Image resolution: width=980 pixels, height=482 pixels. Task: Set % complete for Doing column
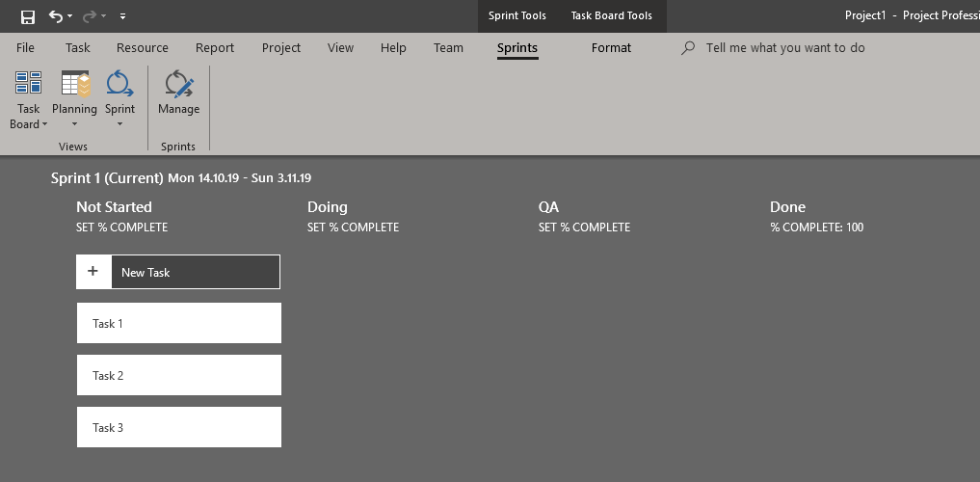click(353, 228)
